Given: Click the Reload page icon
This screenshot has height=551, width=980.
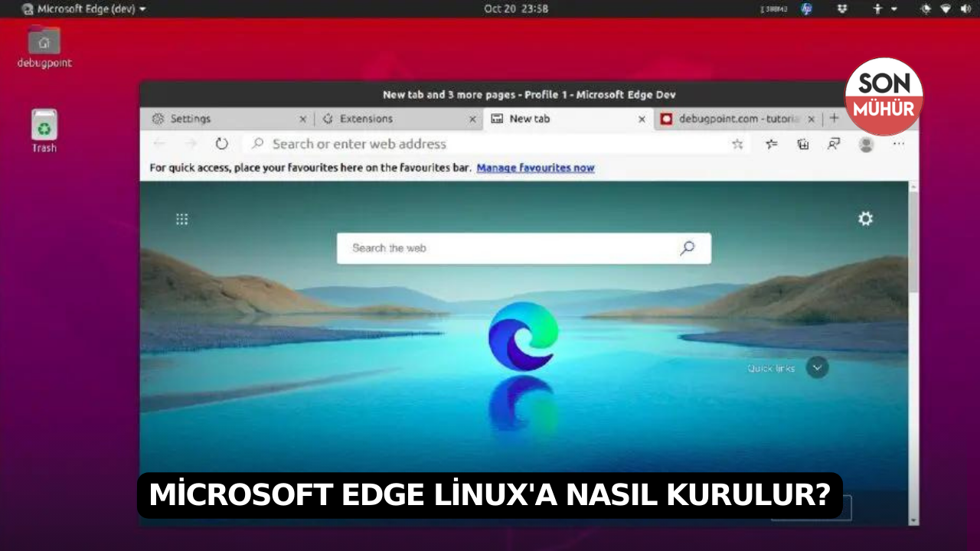Looking at the screenshot, I should tap(221, 144).
